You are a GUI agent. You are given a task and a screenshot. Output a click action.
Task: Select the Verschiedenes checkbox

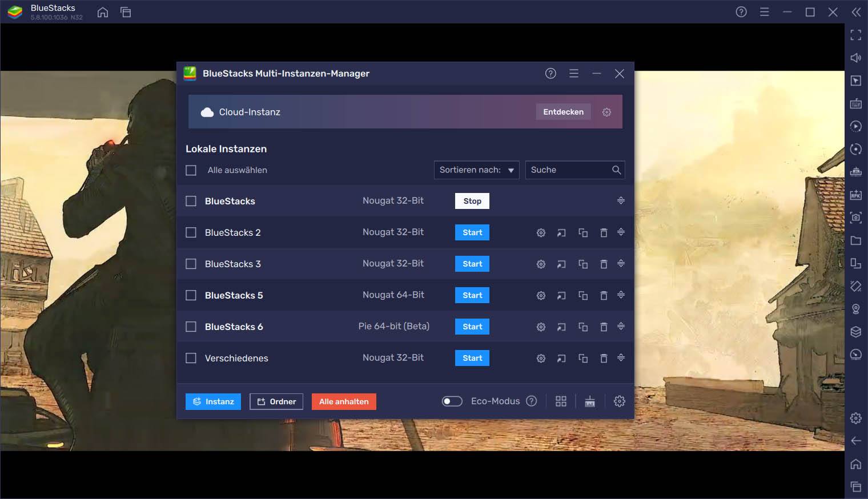[x=191, y=358]
